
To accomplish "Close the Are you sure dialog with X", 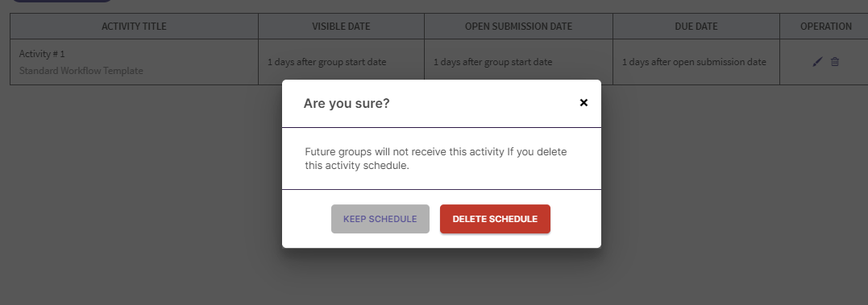I will pyautogui.click(x=584, y=103).
